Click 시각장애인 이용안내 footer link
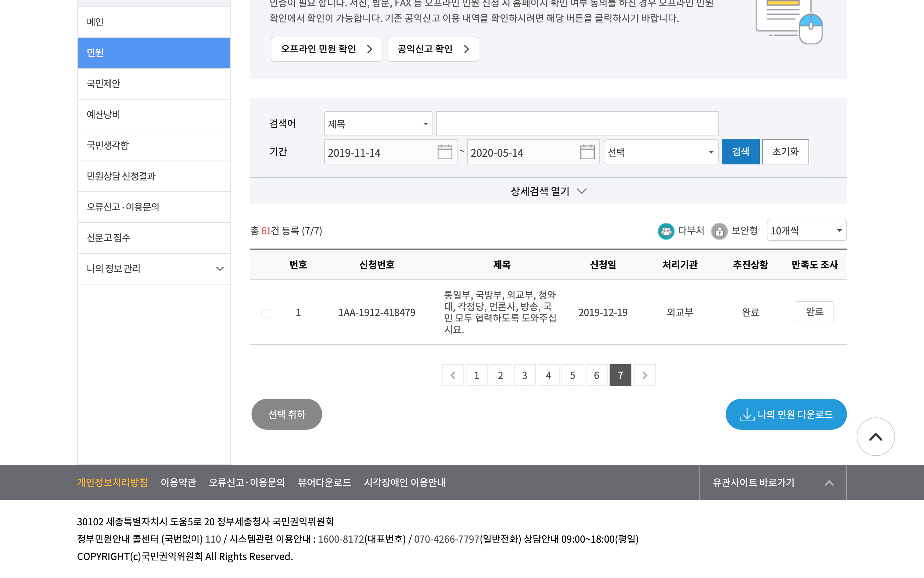924x578 pixels. coord(405,482)
